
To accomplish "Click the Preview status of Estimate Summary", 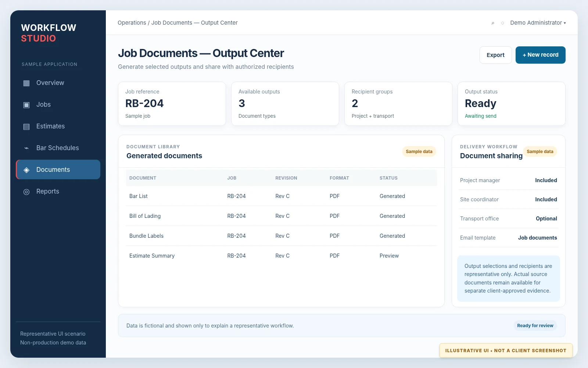I will click(x=389, y=256).
